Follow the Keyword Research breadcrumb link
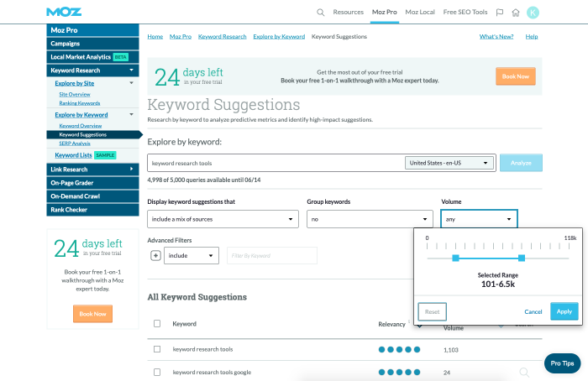Image resolution: width=588 pixels, height=381 pixels. pyautogui.click(x=222, y=36)
